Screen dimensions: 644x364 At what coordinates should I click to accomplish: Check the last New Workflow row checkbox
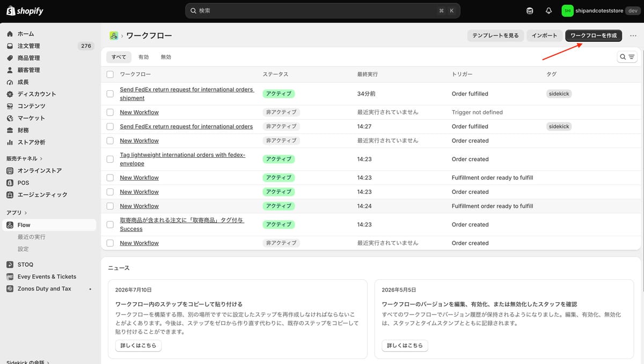point(110,243)
